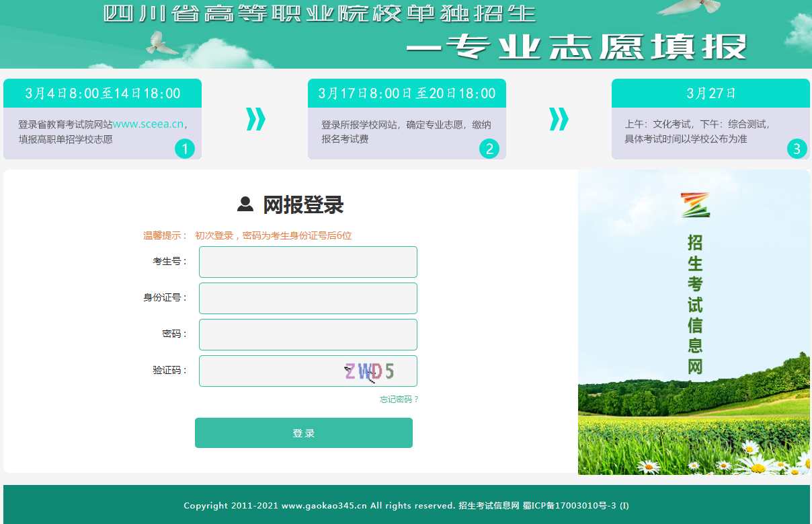Focus the 考生号 input field
Image resolution: width=812 pixels, height=524 pixels.
point(308,262)
